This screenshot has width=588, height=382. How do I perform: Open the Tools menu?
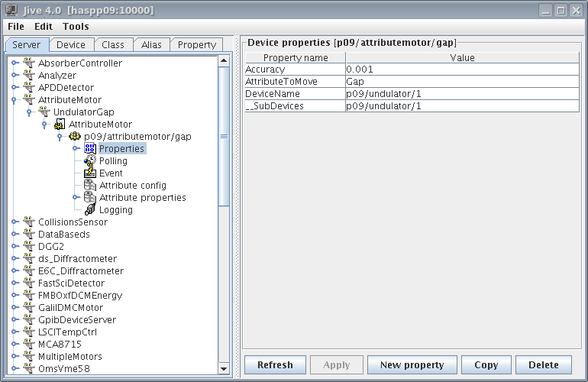(76, 27)
